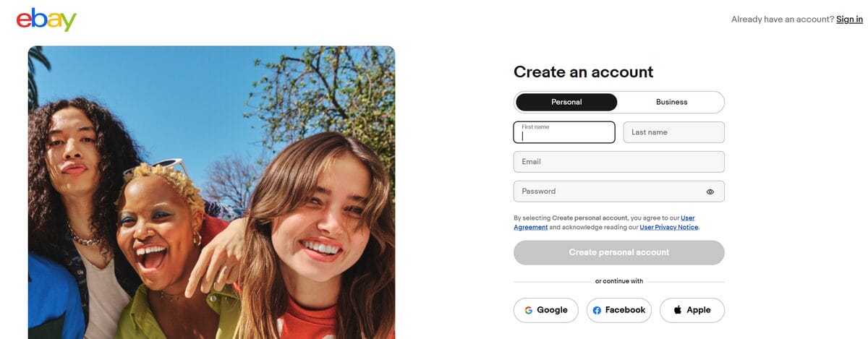
Task: Open the User Privacy Notice link
Action: tap(669, 227)
